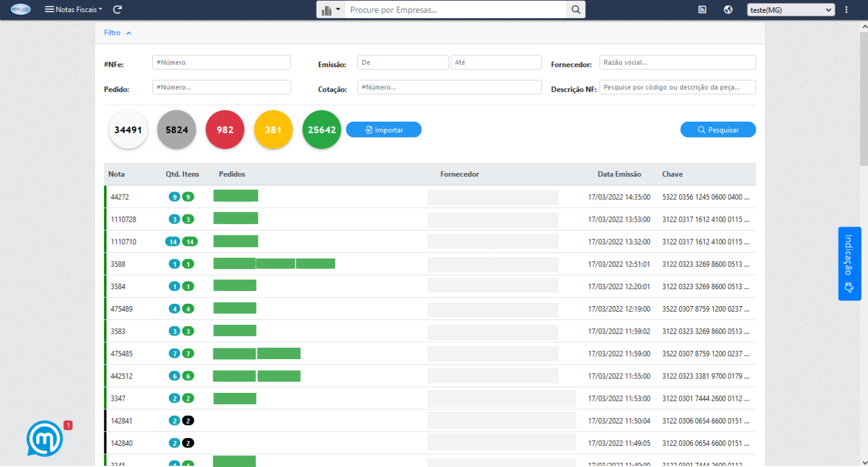Filter by green 25642 status circle

click(x=321, y=130)
